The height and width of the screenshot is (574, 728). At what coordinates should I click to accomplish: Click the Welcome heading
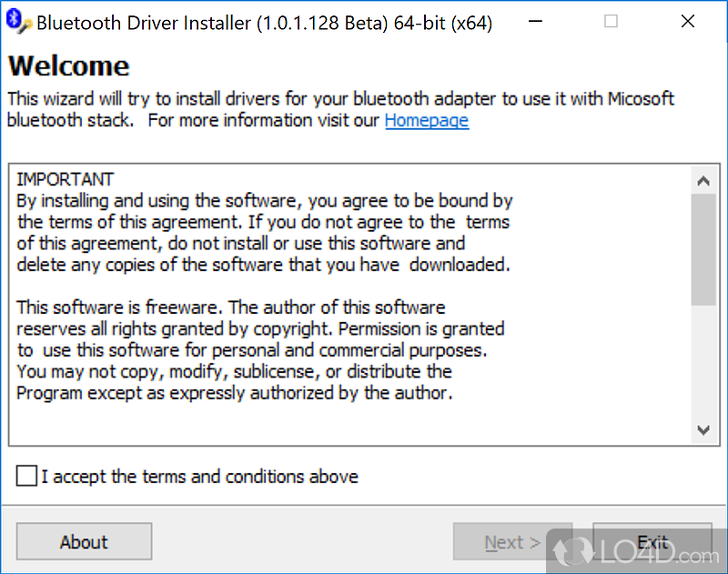coord(68,66)
